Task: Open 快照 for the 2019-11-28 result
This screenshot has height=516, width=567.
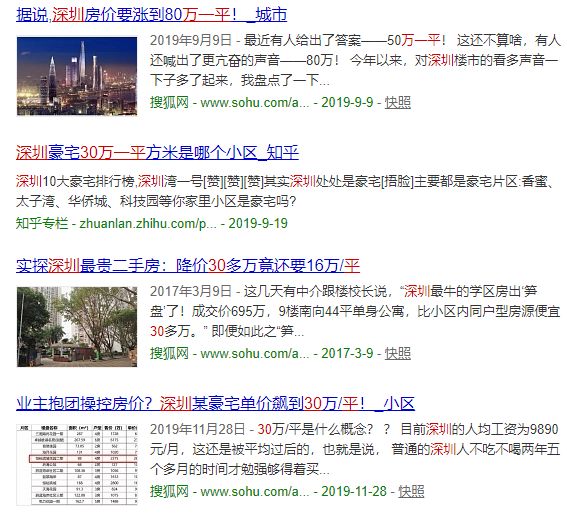Action: [x=411, y=491]
